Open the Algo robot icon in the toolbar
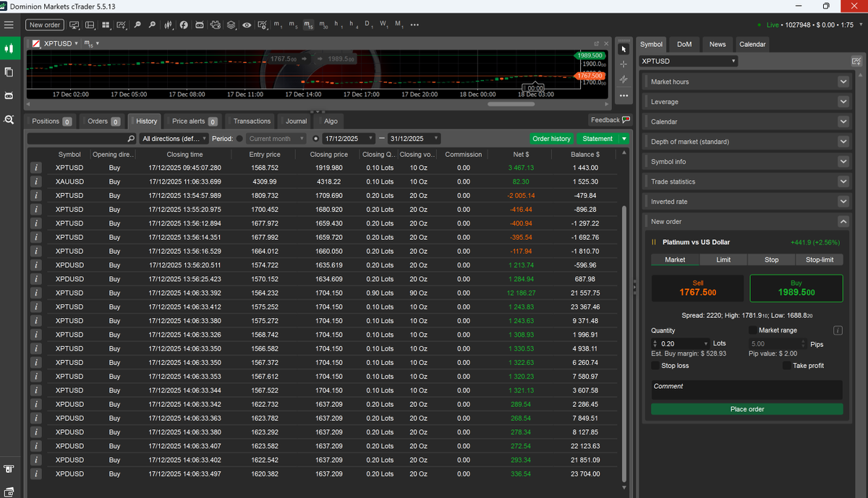This screenshot has width=868, height=498. pos(201,24)
